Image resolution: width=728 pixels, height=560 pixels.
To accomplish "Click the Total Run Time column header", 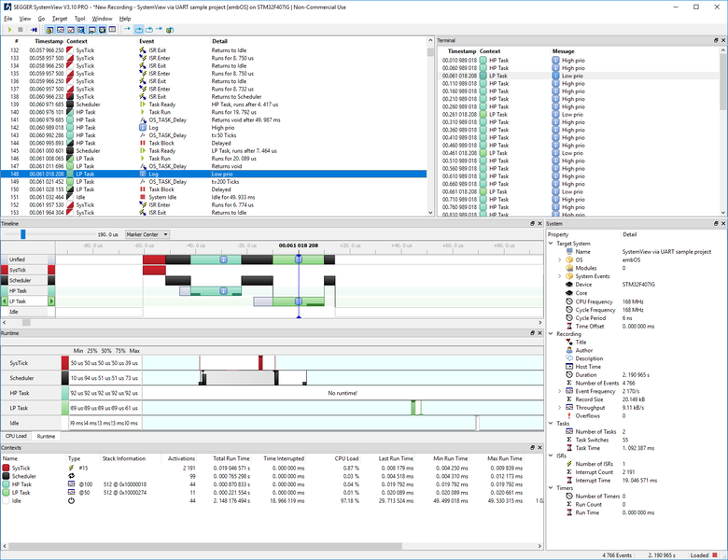I will tap(231, 458).
